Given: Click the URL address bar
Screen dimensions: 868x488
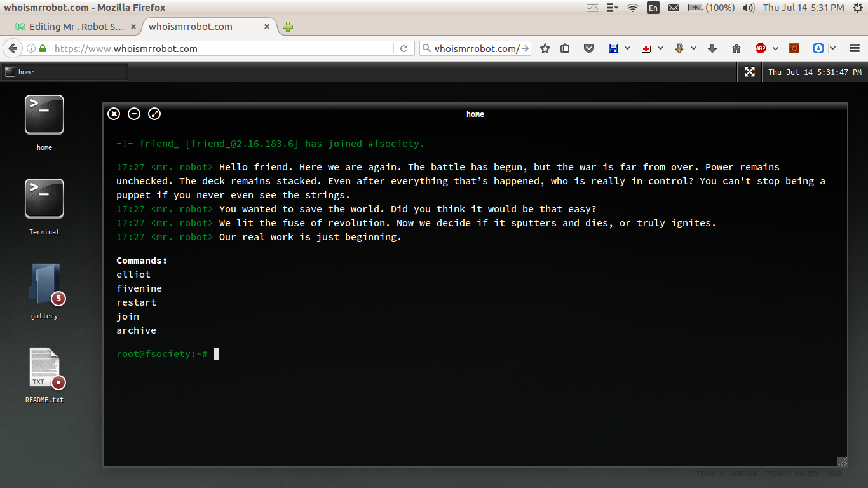Looking at the screenshot, I should click(222, 48).
